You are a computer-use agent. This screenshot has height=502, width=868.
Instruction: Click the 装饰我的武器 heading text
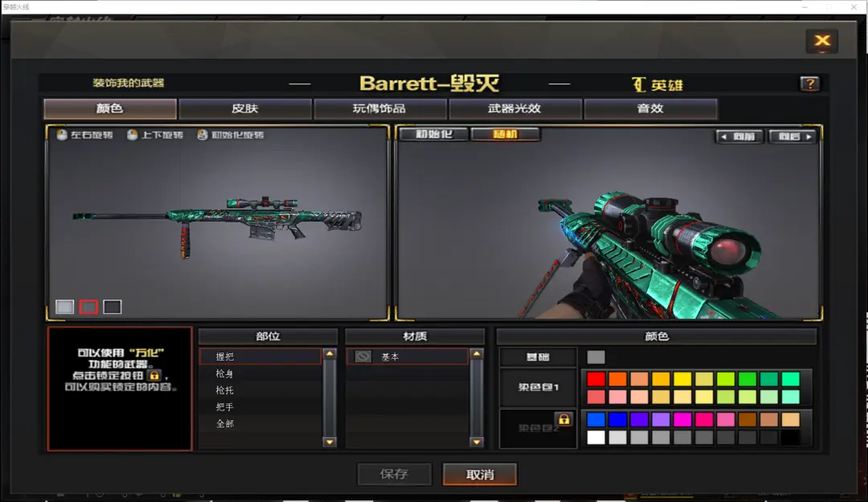pyautogui.click(x=129, y=83)
